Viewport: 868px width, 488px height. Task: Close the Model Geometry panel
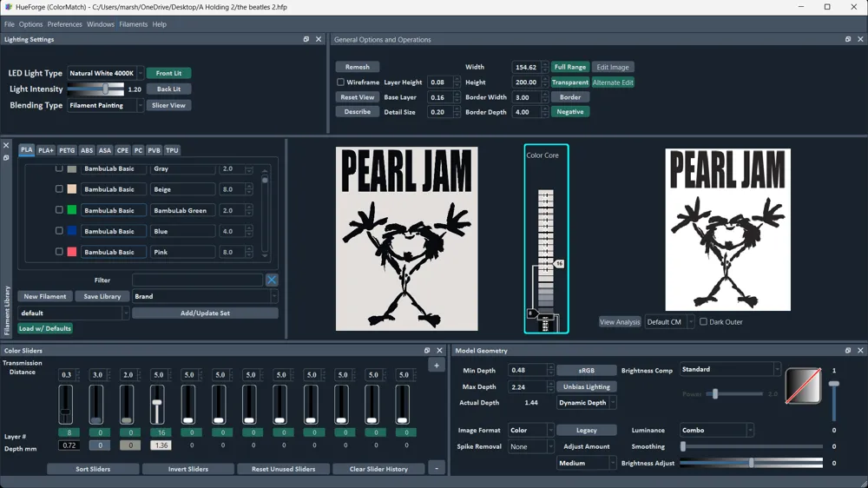point(860,351)
